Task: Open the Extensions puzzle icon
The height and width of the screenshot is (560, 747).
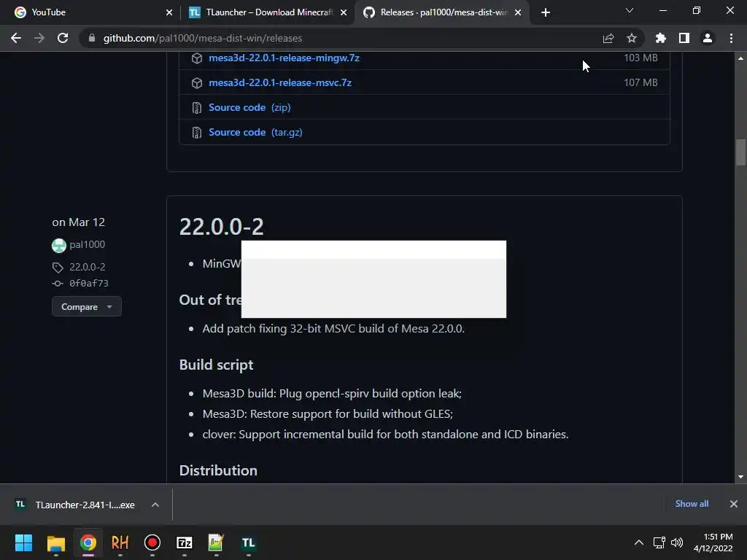Action: 661,38
